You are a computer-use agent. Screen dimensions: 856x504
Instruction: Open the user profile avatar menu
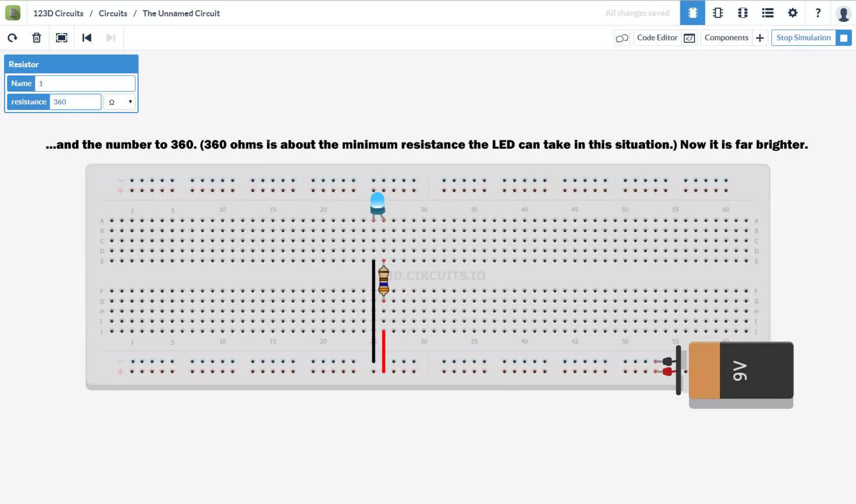pyautogui.click(x=843, y=14)
